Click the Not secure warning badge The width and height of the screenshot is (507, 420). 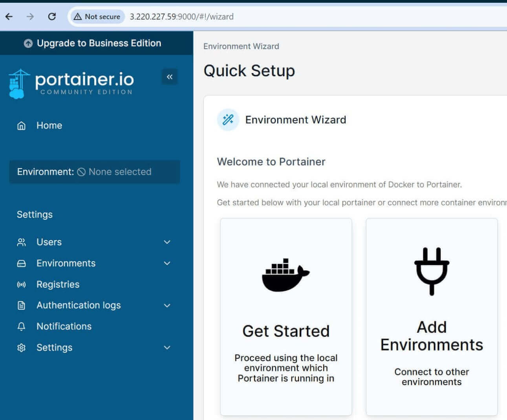[x=97, y=17]
